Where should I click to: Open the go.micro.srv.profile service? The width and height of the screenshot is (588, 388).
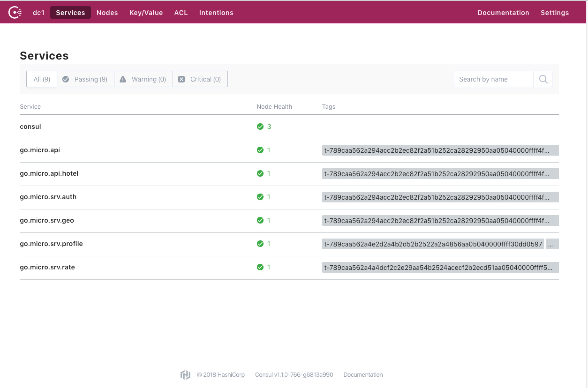(51, 244)
